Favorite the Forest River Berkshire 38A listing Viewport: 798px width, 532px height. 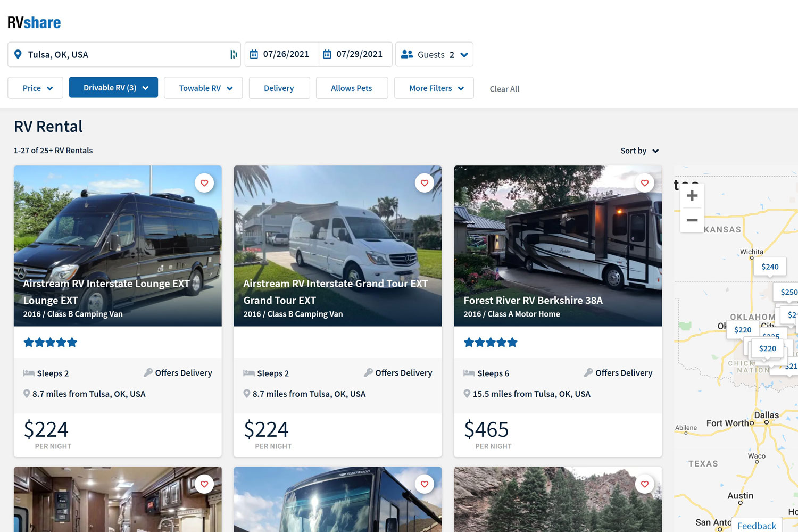pyautogui.click(x=645, y=183)
